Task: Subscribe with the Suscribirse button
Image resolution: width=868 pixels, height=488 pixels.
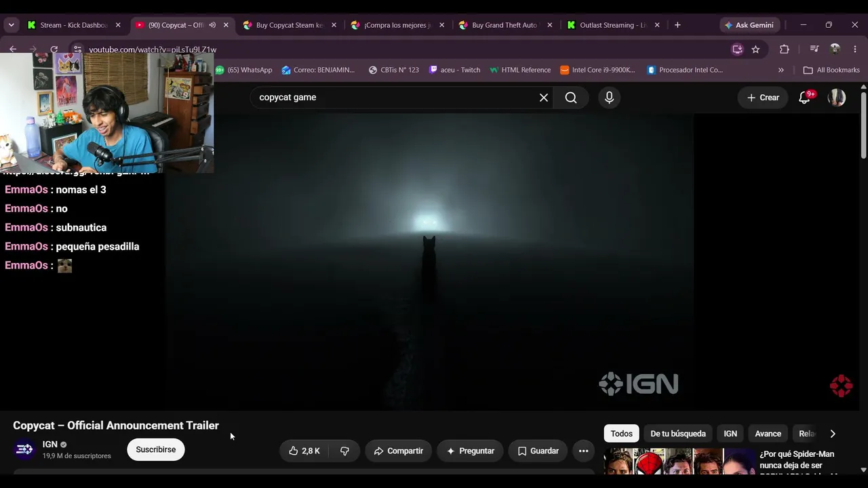Action: (x=156, y=449)
